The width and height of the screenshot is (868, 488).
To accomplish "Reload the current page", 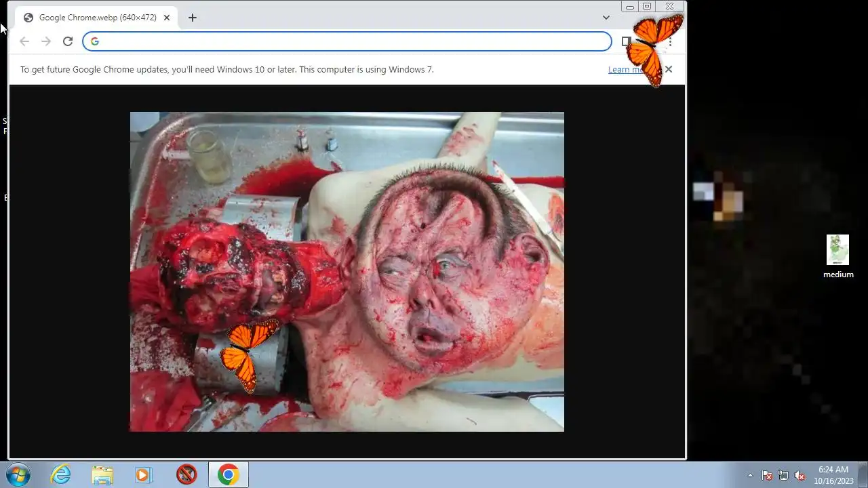I will (68, 41).
